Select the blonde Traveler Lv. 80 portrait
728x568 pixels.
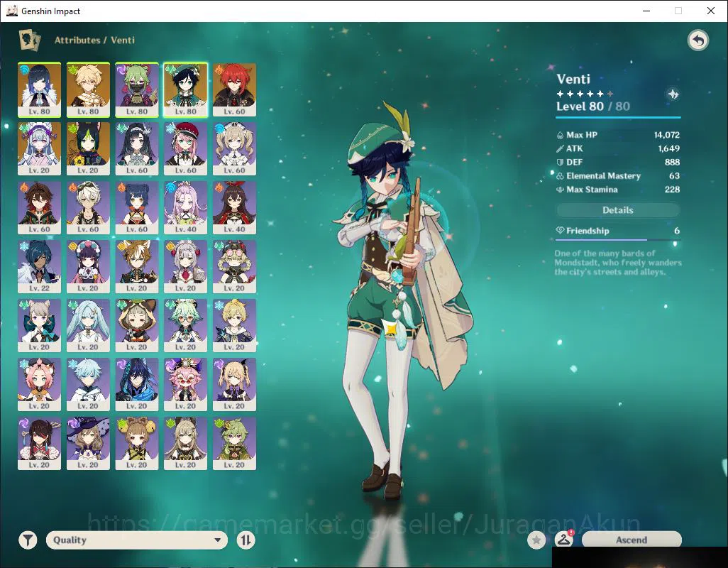coord(88,89)
